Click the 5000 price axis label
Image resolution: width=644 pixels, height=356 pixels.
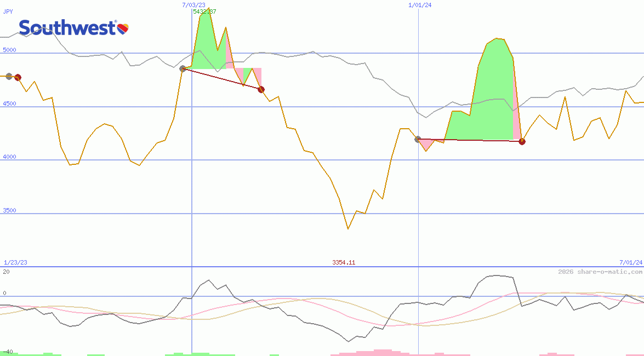(10, 50)
